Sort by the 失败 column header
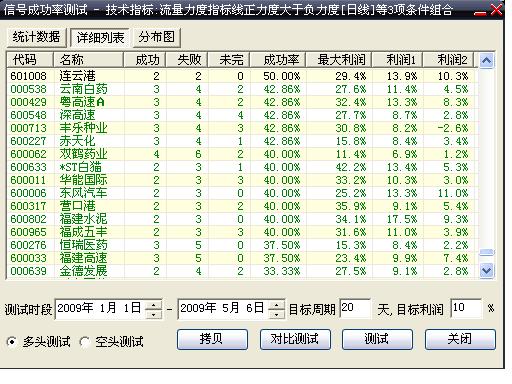 click(x=187, y=60)
